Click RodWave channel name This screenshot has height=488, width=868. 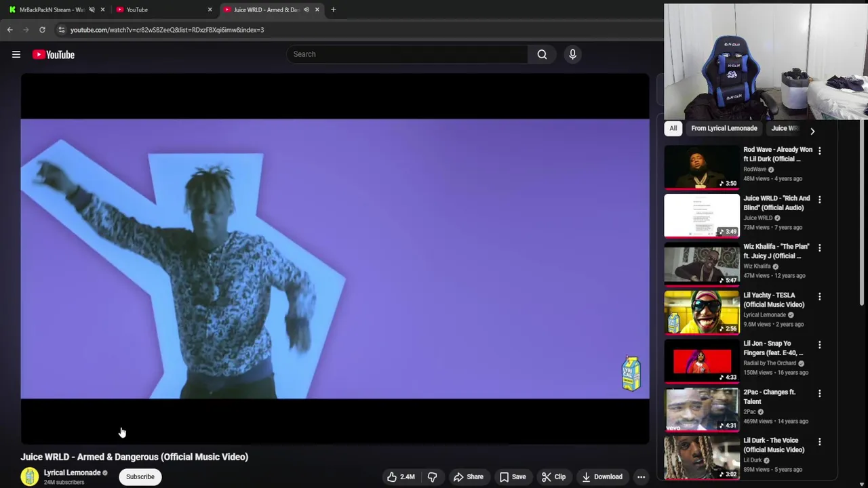click(755, 169)
